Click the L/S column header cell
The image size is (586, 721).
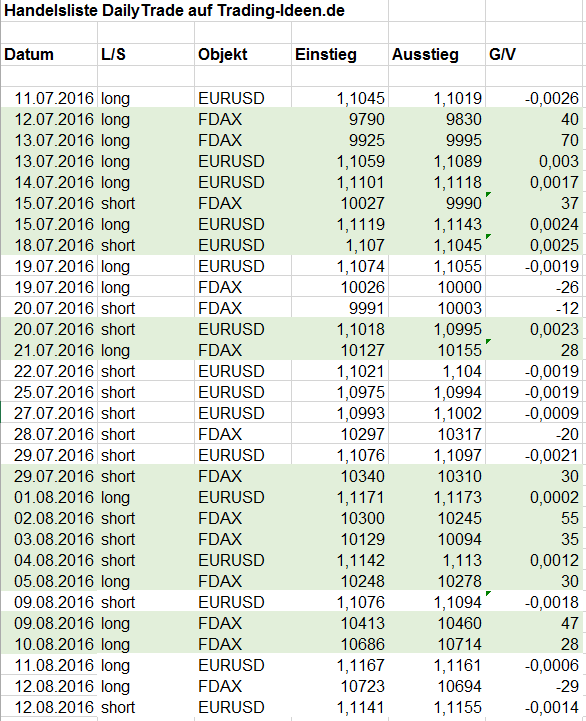point(146,55)
